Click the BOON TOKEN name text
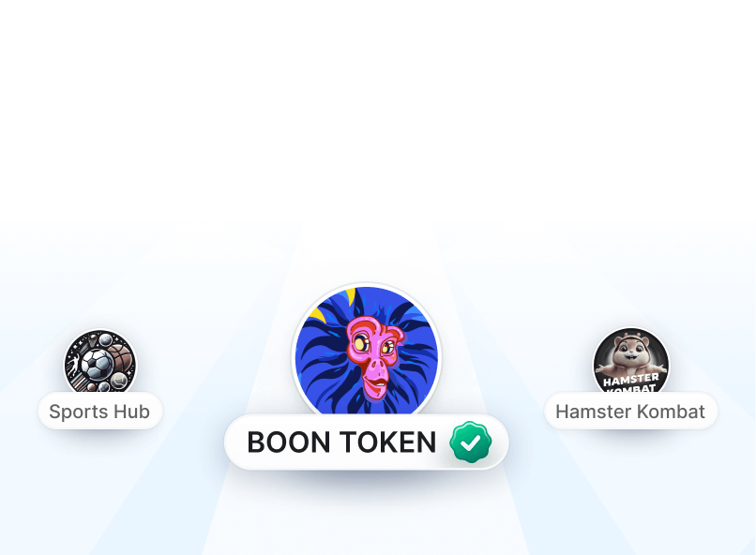 [x=341, y=442]
